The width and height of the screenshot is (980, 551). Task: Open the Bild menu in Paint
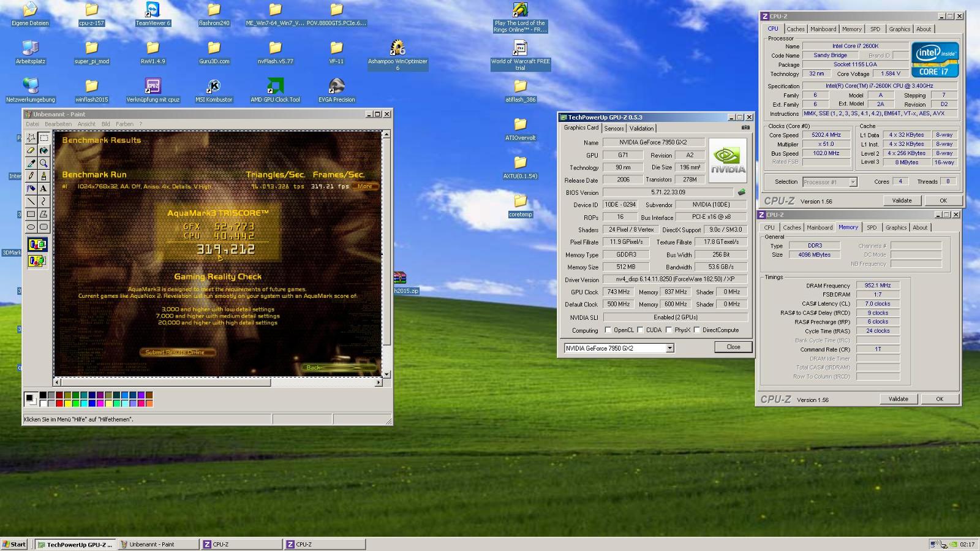click(105, 124)
